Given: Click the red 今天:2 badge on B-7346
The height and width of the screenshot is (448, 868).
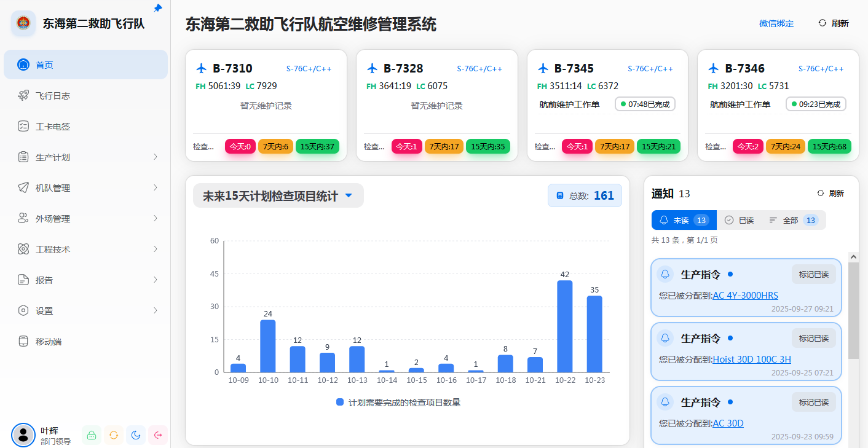Looking at the screenshot, I should coord(748,147).
